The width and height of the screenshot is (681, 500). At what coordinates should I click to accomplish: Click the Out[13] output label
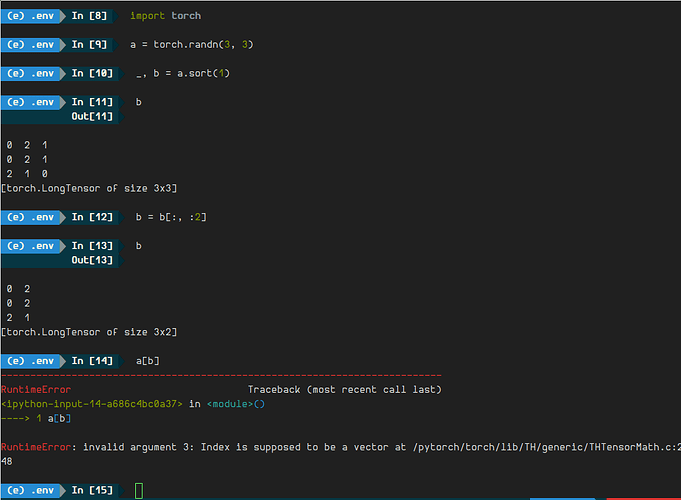pyautogui.click(x=92, y=260)
